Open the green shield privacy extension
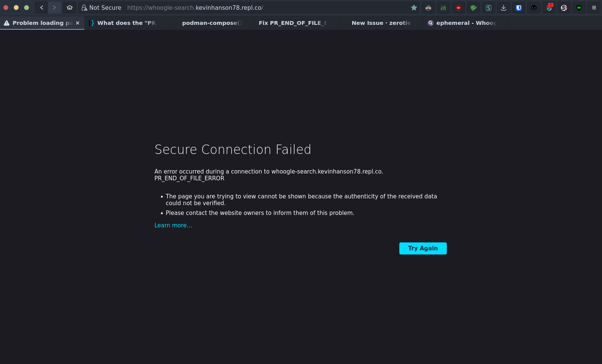The height and width of the screenshot is (364, 602). 474,8
